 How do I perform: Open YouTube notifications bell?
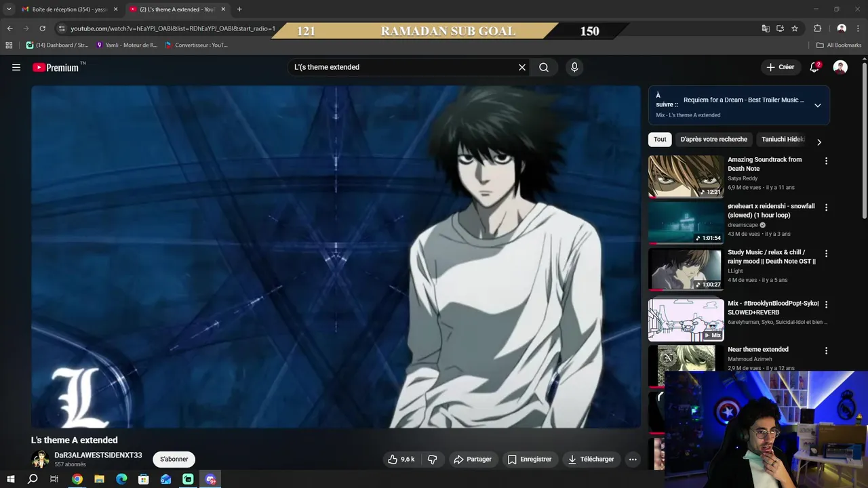[x=814, y=67]
